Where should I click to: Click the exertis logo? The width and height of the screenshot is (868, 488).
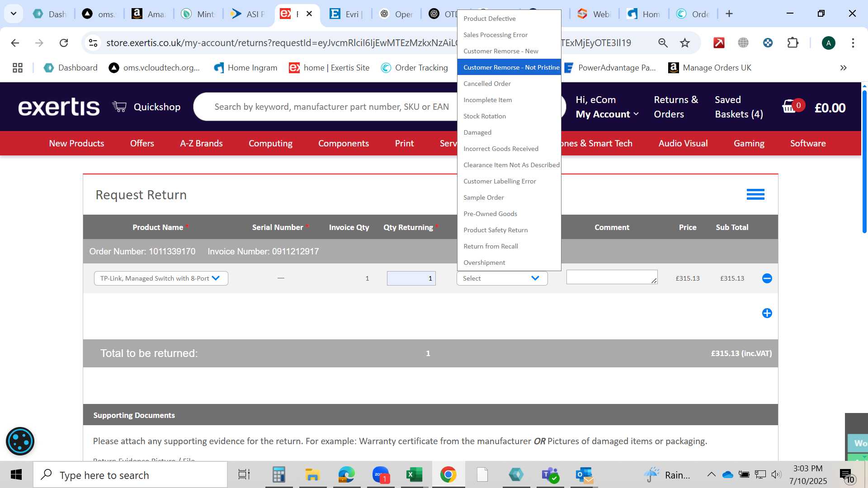59,107
